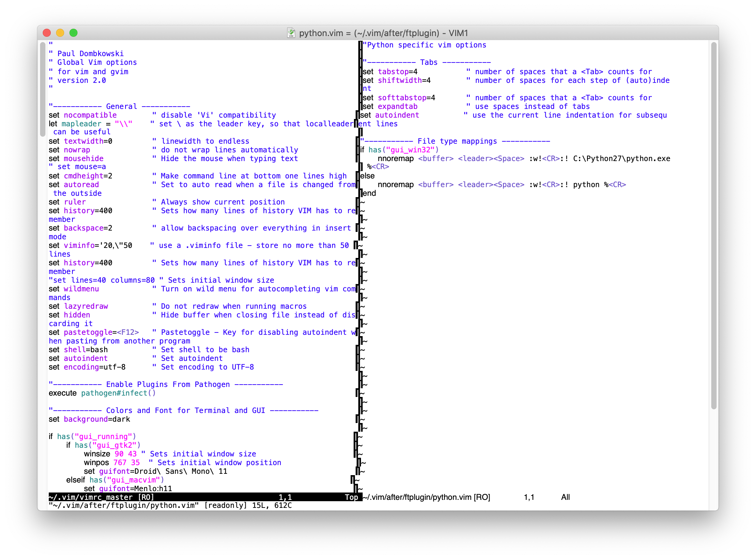Screen dimensions: 756x560
Task: Click 'has("gui_macvim")' condition
Action: click(x=127, y=480)
